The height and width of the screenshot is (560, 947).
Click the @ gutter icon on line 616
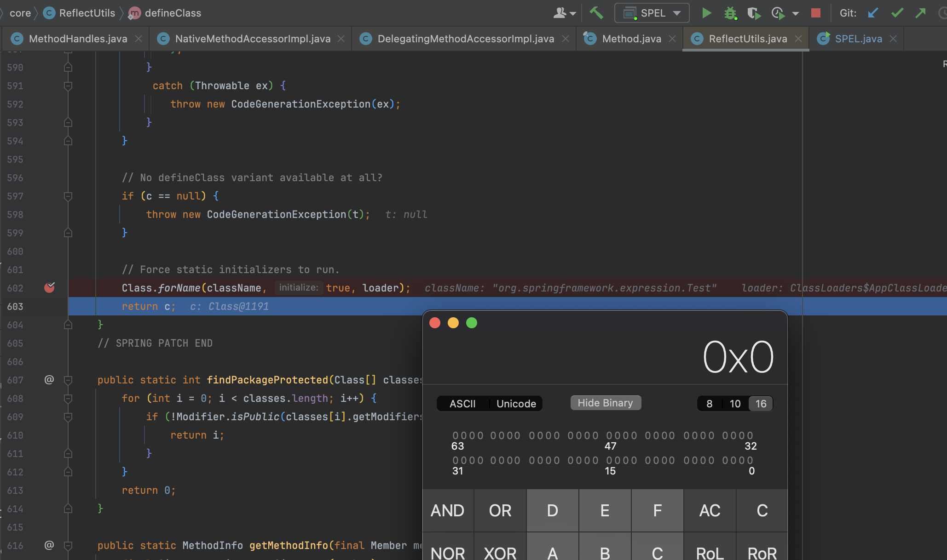coord(49,545)
